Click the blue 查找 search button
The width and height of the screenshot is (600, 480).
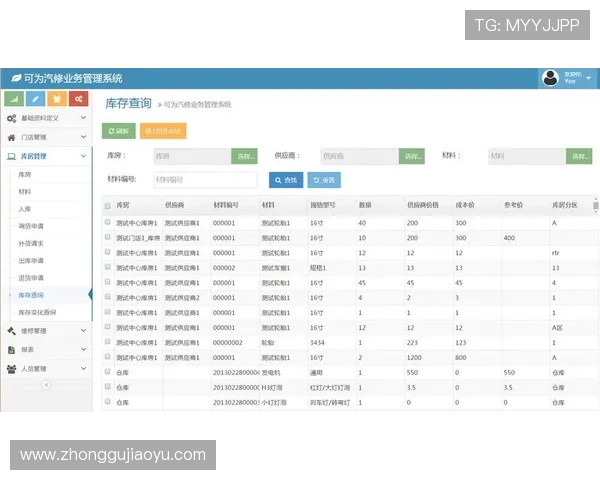point(285,180)
